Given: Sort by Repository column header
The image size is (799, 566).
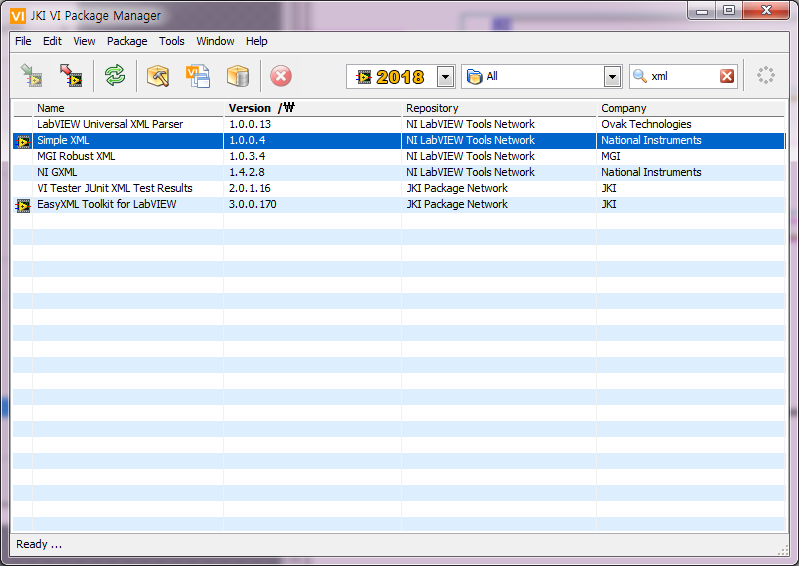Looking at the screenshot, I should [x=499, y=108].
